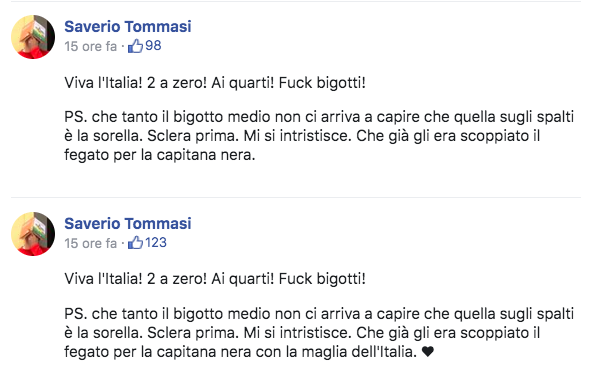Open the avatar of the 123-like post
The width and height of the screenshot is (591, 391).
coord(33,234)
